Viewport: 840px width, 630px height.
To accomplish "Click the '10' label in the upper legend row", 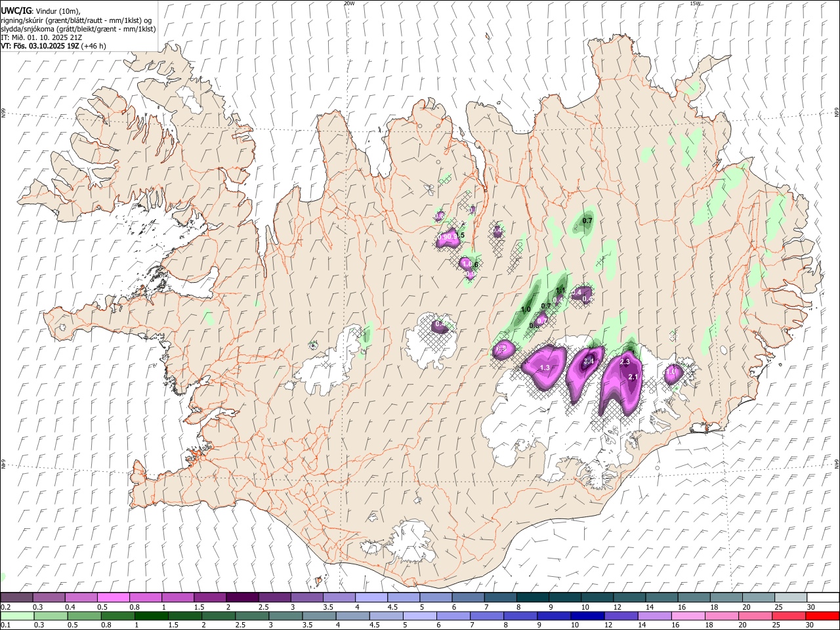I will point(585,608).
